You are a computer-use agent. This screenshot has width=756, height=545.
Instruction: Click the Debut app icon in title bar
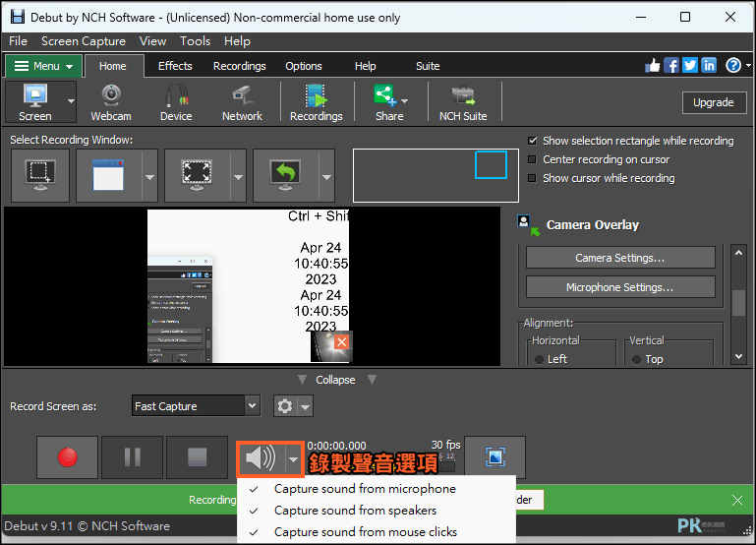coord(18,17)
